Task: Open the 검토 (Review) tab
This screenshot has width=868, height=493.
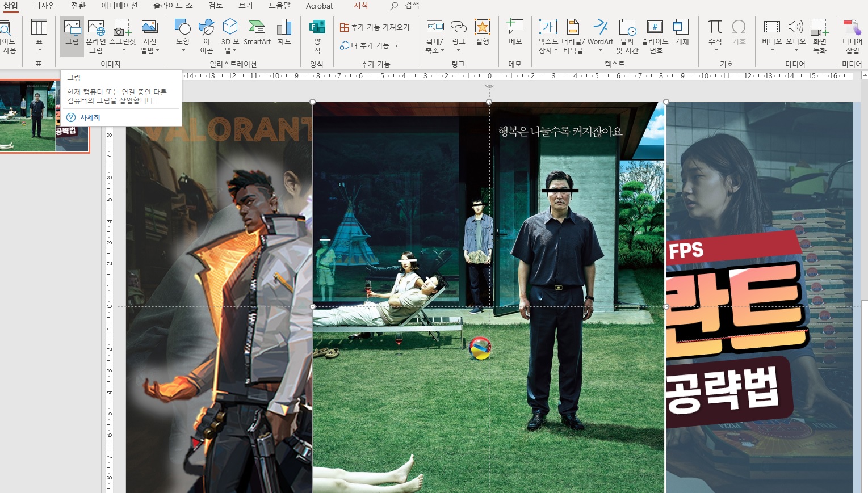Action: tap(215, 6)
